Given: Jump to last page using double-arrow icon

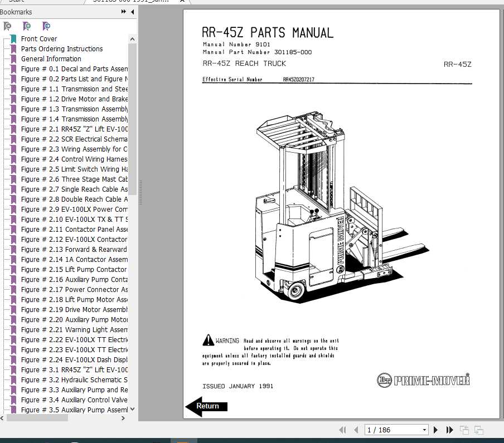Looking at the screenshot, I should click(x=449, y=430).
